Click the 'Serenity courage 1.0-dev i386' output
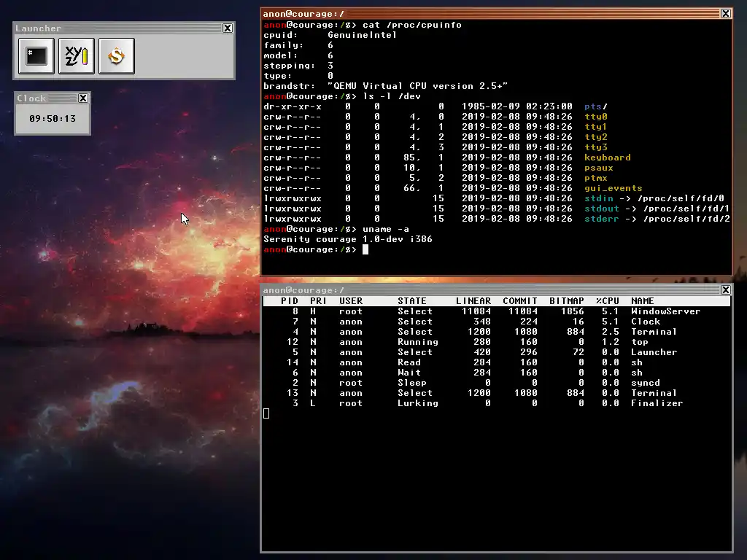This screenshot has width=747, height=560. pyautogui.click(x=348, y=239)
